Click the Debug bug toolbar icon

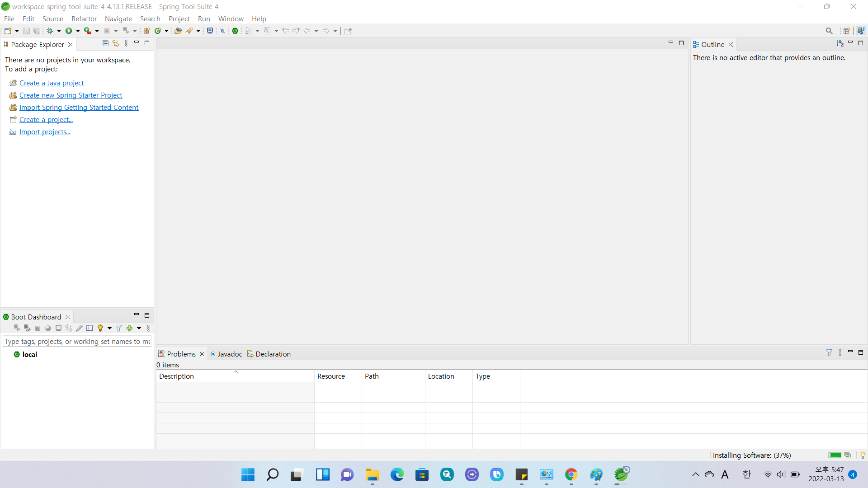(x=50, y=31)
